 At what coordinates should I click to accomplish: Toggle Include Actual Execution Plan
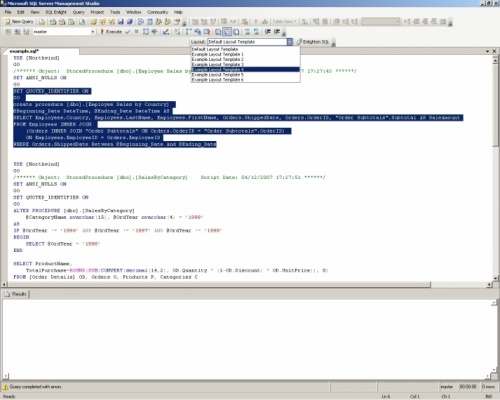pyautogui.click(x=188, y=32)
